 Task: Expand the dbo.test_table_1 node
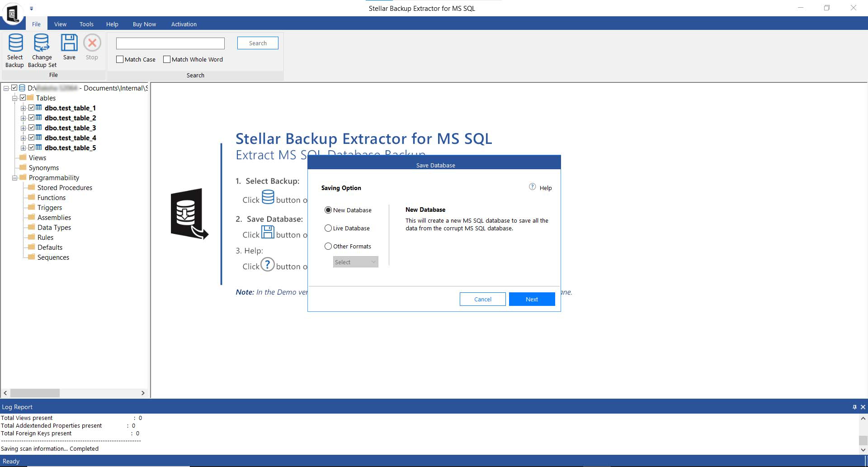click(23, 108)
